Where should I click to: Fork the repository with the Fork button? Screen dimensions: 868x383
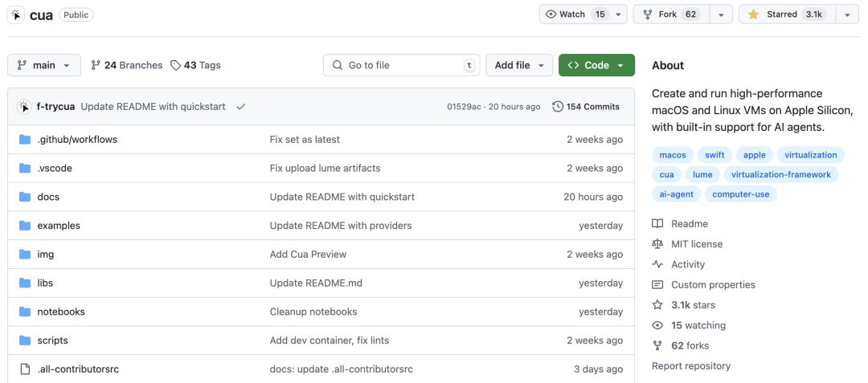[x=671, y=14]
